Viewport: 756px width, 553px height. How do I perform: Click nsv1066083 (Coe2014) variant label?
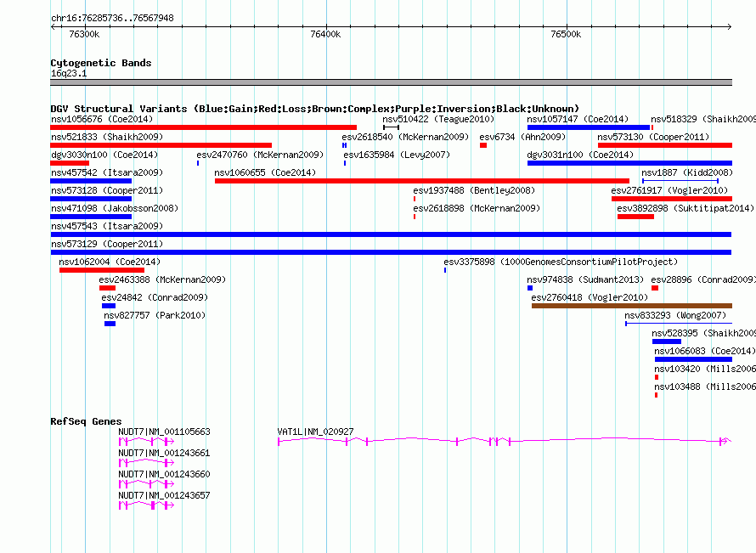pyautogui.click(x=705, y=351)
